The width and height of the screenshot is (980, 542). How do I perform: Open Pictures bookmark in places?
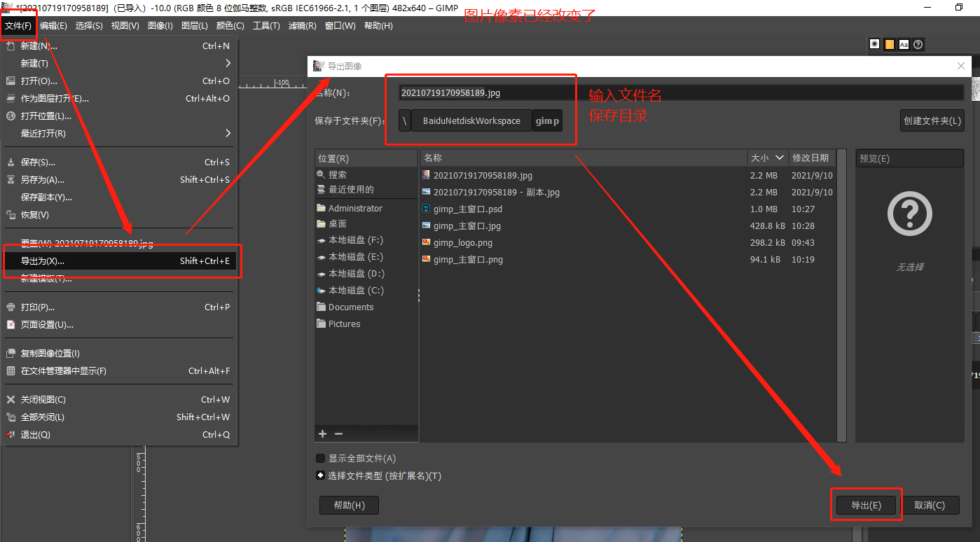(x=344, y=324)
